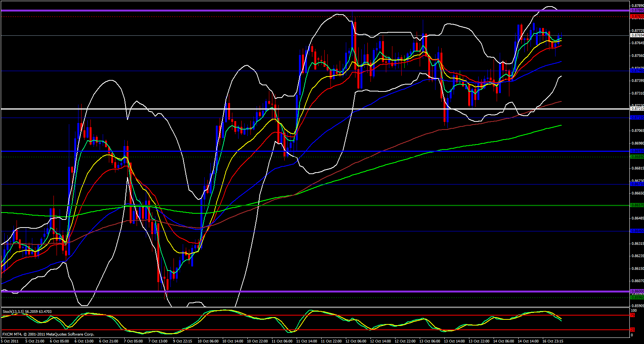Screen dimensions: 644x344
Task: Select the red 0.87820 price level tag
Action: point(637,17)
